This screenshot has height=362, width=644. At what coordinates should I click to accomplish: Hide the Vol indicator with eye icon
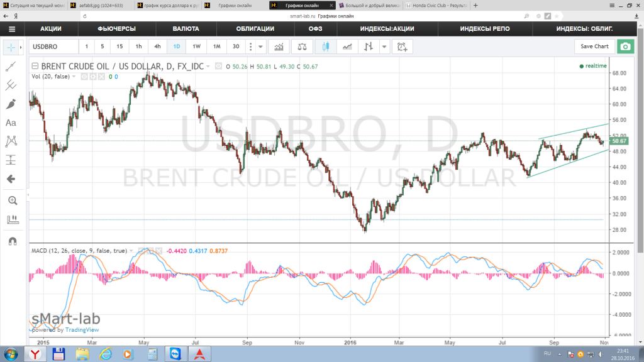click(83, 77)
